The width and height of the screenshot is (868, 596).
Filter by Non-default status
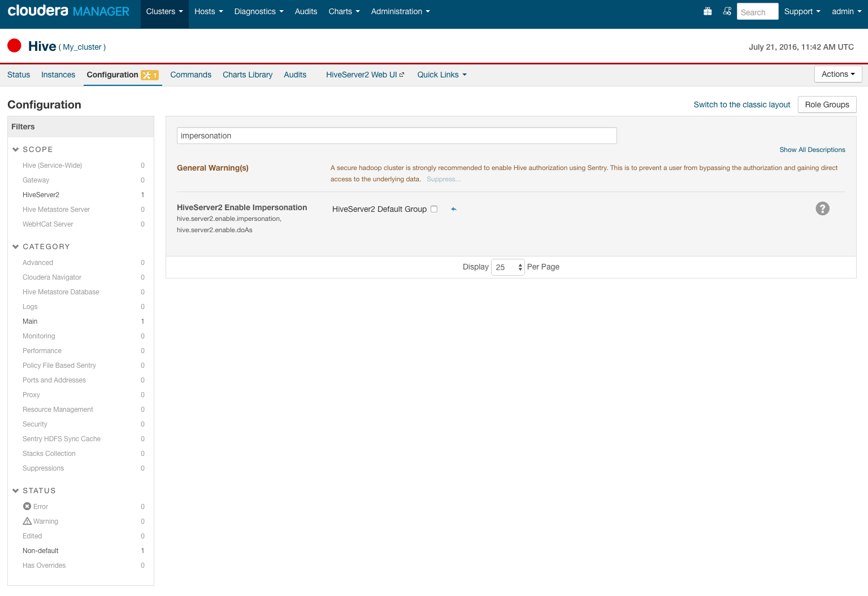(83, 551)
